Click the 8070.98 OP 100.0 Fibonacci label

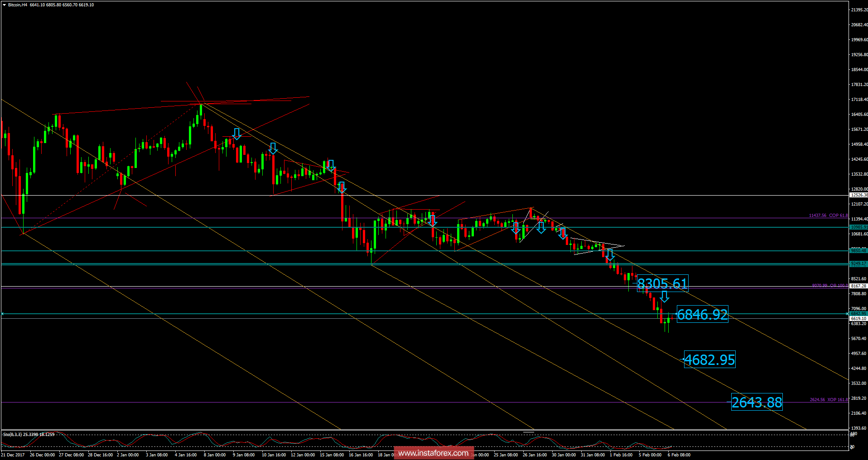point(830,286)
